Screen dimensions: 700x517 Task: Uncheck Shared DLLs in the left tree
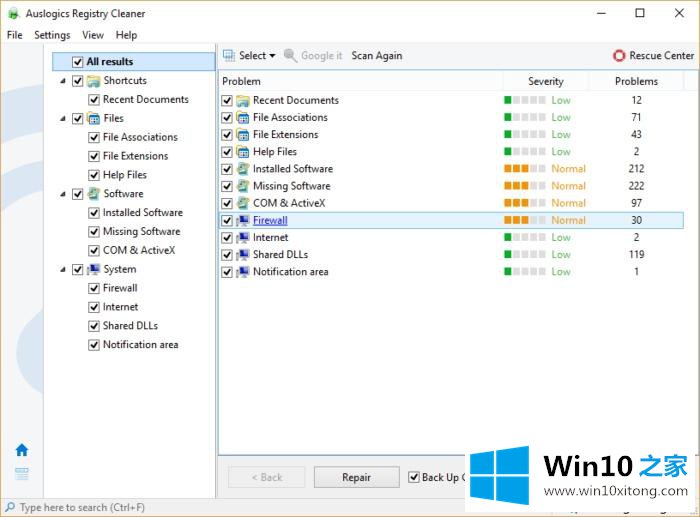click(x=93, y=326)
